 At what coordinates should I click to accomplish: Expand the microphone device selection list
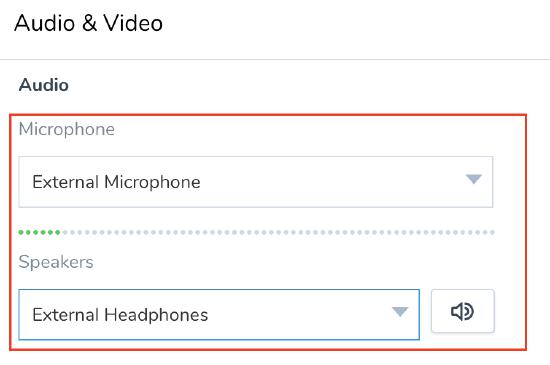pyautogui.click(x=256, y=182)
